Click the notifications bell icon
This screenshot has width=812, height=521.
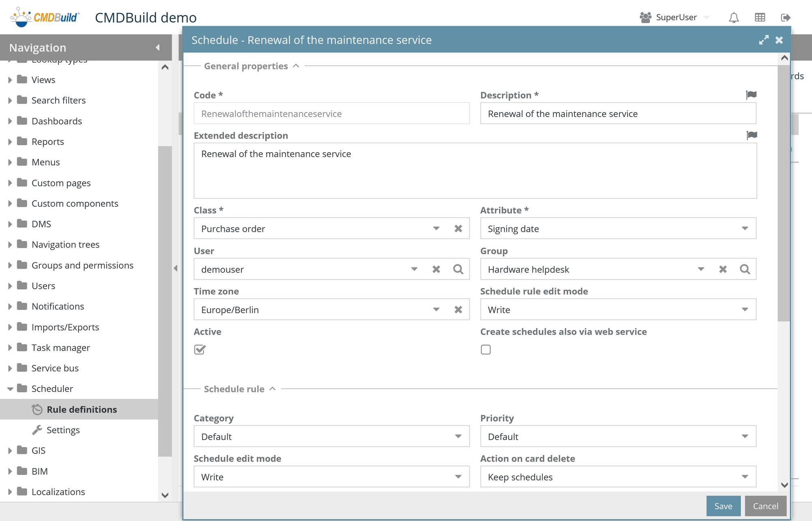click(733, 17)
